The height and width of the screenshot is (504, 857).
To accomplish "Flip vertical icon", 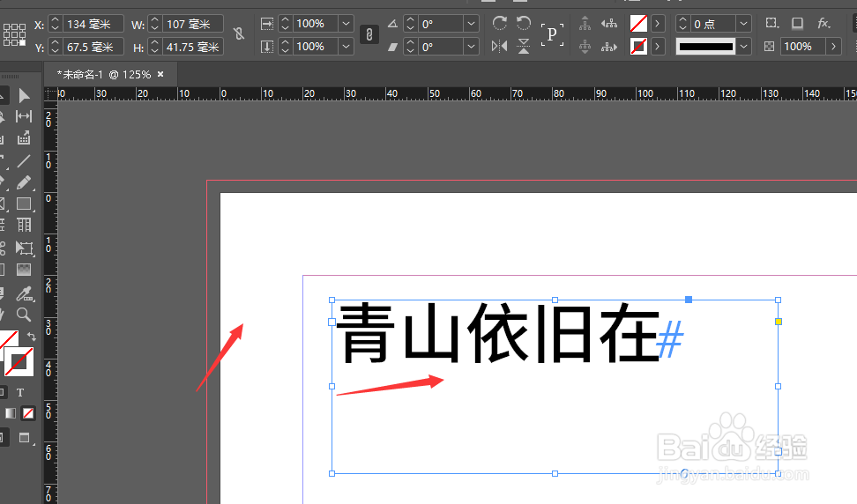I will (524, 47).
